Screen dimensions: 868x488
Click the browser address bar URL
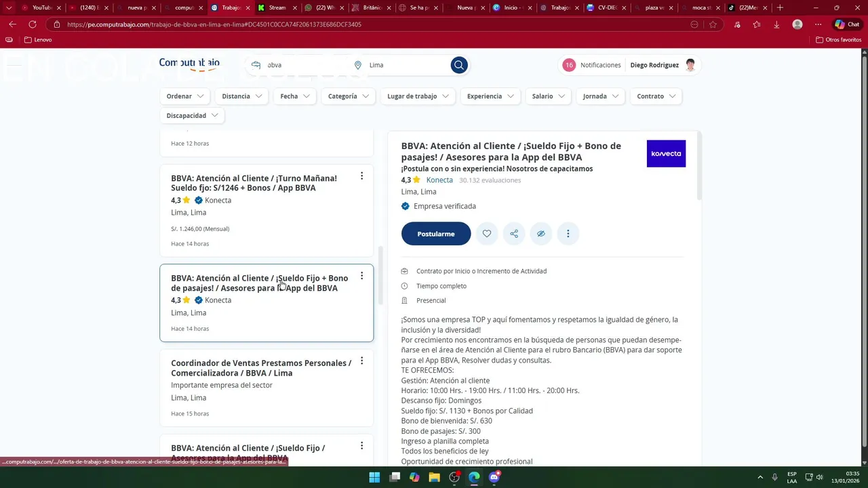pyautogui.click(x=214, y=24)
